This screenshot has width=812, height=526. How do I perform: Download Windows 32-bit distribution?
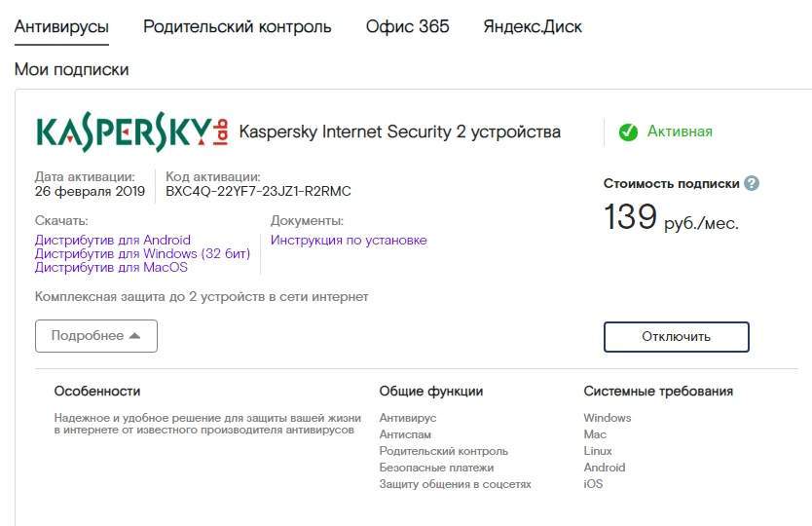click(x=142, y=253)
